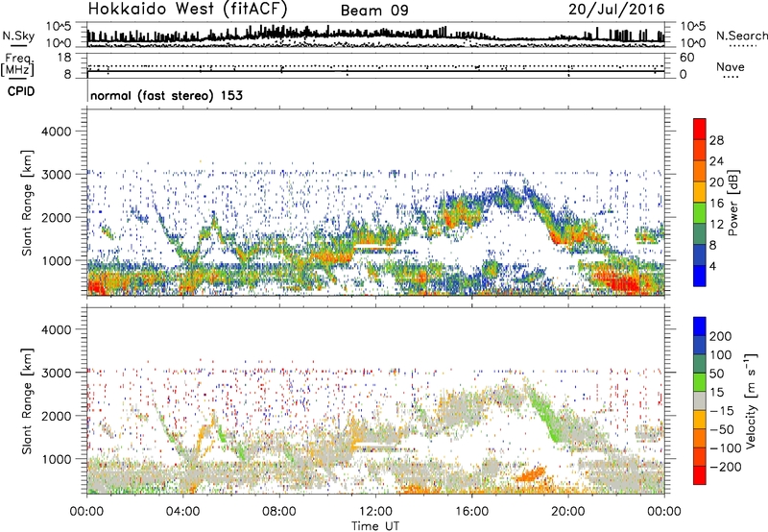Select the 'Freq. [MHz]' axis label
The image size is (768, 532).
[x=18, y=65]
